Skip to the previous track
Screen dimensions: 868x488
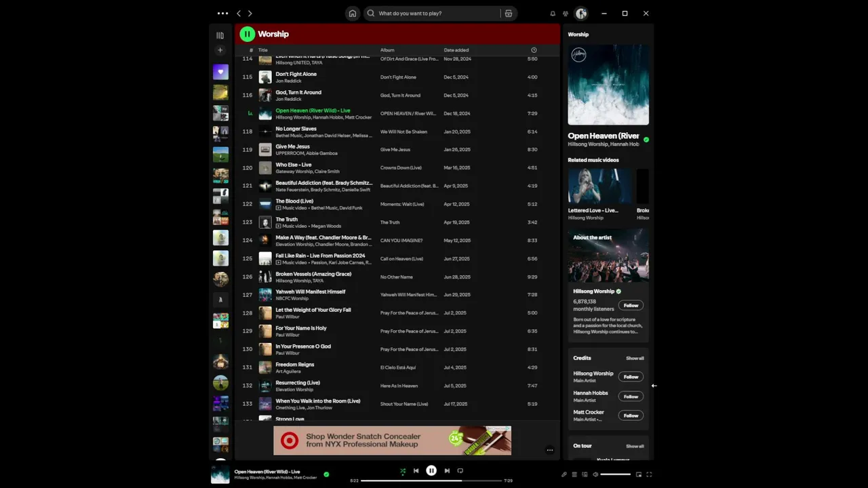[x=416, y=471]
